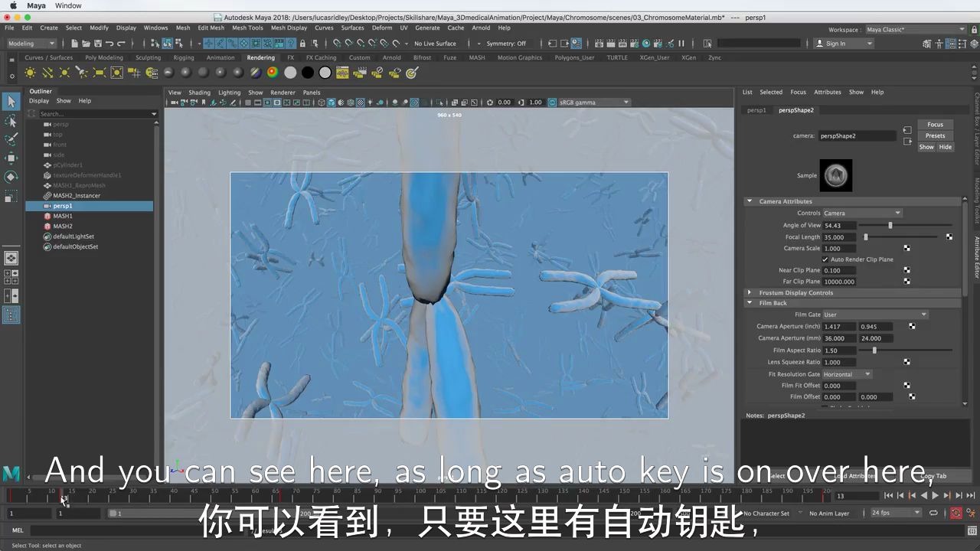The width and height of the screenshot is (980, 551).
Task: Click the ramp shader shelf icon
Action: tap(273, 73)
